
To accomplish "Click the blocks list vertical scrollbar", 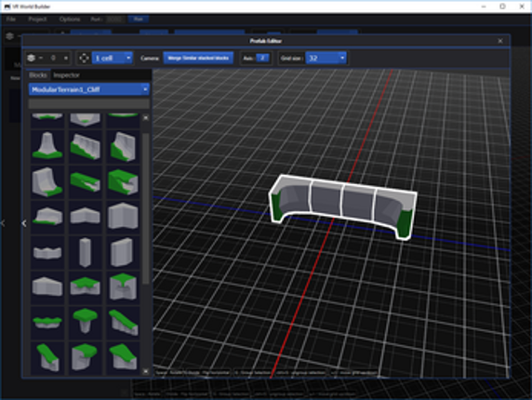I will coord(145,208).
